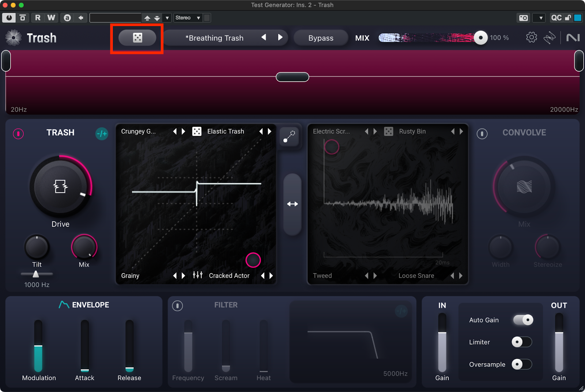
Task: Click host plugin activate power button
Action: [x=9, y=18]
